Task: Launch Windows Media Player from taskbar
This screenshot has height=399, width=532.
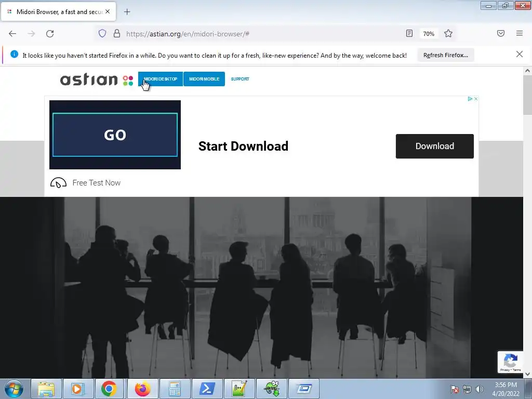Action: 78,389
